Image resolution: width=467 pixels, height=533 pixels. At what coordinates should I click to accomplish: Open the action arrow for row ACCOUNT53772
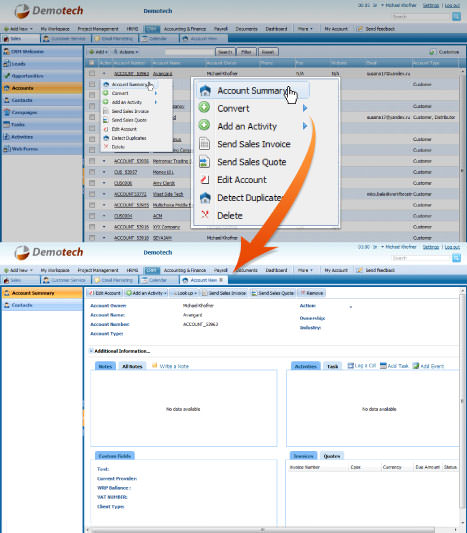(104, 194)
